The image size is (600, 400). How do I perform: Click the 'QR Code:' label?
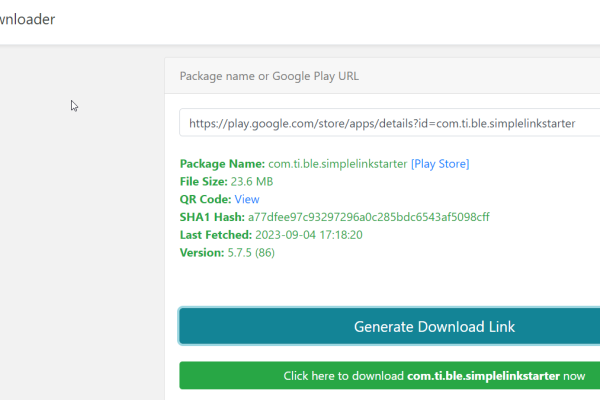(205, 199)
